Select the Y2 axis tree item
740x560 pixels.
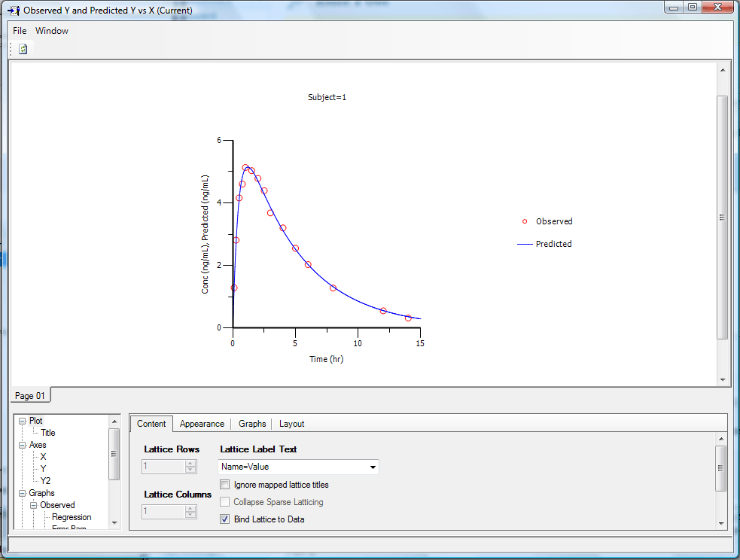click(x=45, y=480)
